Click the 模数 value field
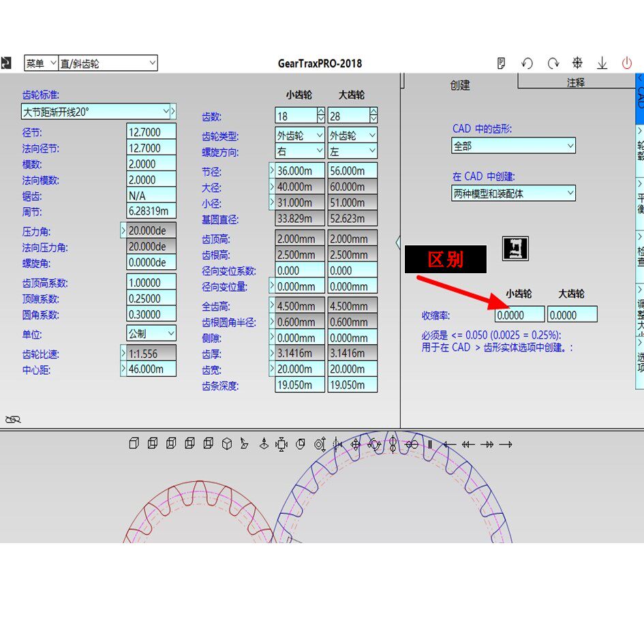Image resolution: width=644 pixels, height=644 pixels. click(151, 164)
